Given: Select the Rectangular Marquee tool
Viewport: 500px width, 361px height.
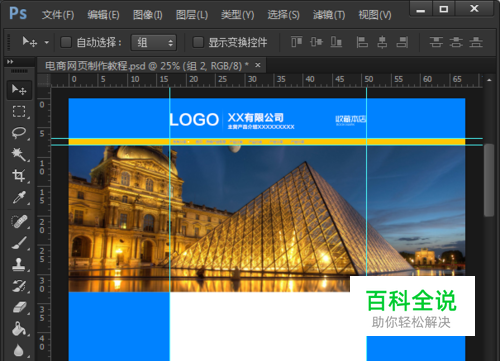Looking at the screenshot, I should (19, 111).
